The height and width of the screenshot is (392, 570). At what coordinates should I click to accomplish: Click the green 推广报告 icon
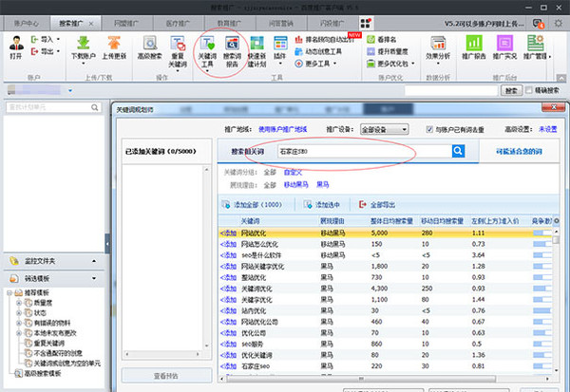point(474,43)
